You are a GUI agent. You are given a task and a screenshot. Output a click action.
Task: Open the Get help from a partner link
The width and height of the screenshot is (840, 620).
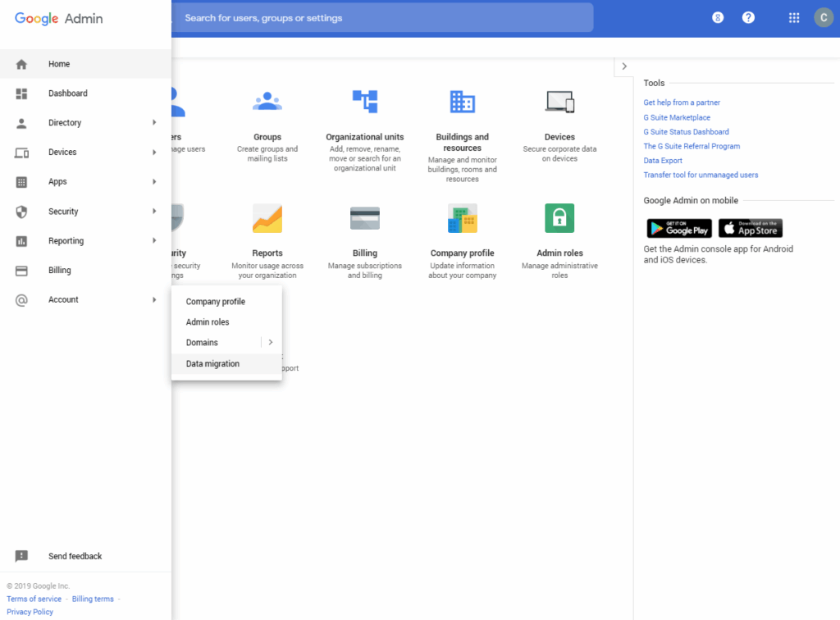[x=682, y=103]
